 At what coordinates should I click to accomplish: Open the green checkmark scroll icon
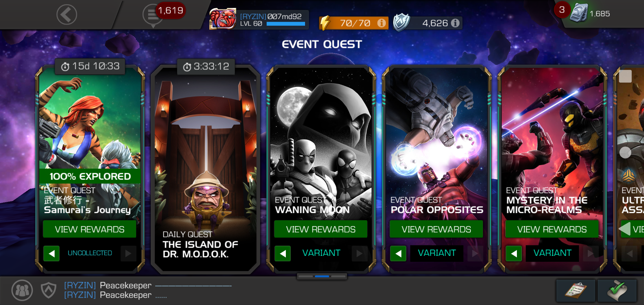pyautogui.click(x=617, y=291)
